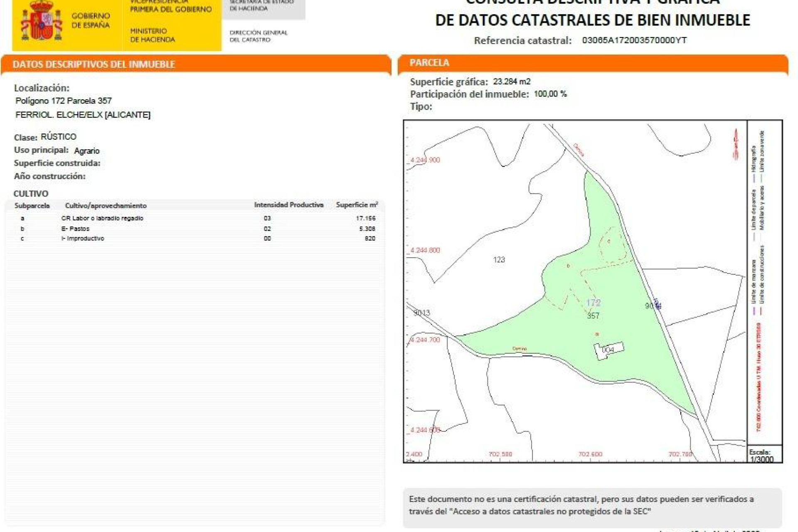The width and height of the screenshot is (798, 532).
Task: Click title 'DE DATOS CATASTRALES DE BIEN INMUEBLE'
Action: pyautogui.click(x=592, y=20)
